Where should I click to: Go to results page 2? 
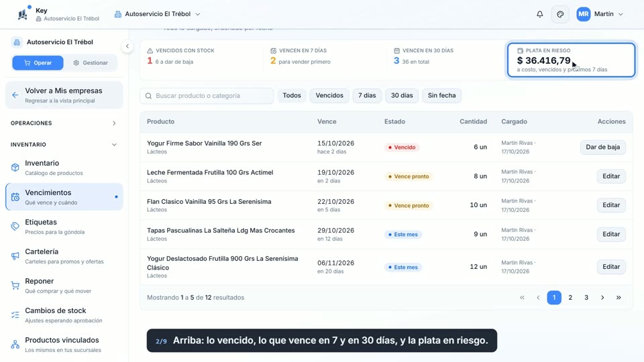coord(570,298)
